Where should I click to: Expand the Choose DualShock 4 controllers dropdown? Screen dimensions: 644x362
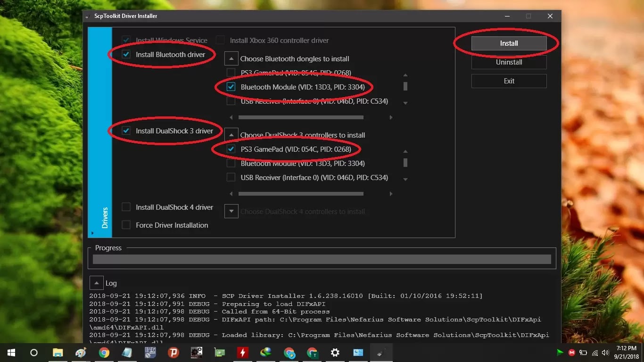(x=231, y=211)
